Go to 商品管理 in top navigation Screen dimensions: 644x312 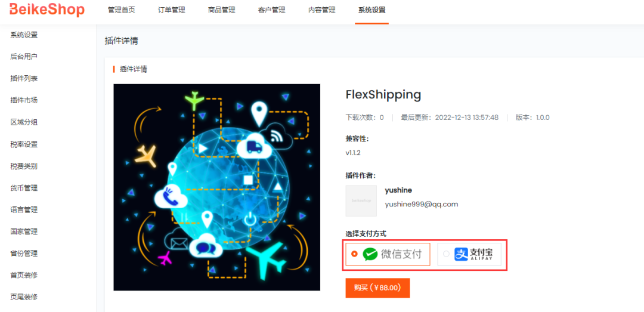[x=222, y=11]
